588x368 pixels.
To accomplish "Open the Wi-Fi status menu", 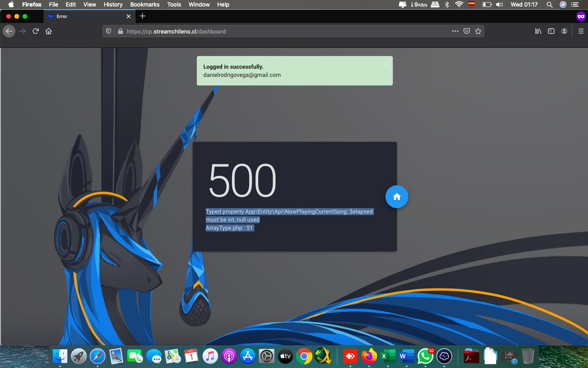I will pos(459,4).
